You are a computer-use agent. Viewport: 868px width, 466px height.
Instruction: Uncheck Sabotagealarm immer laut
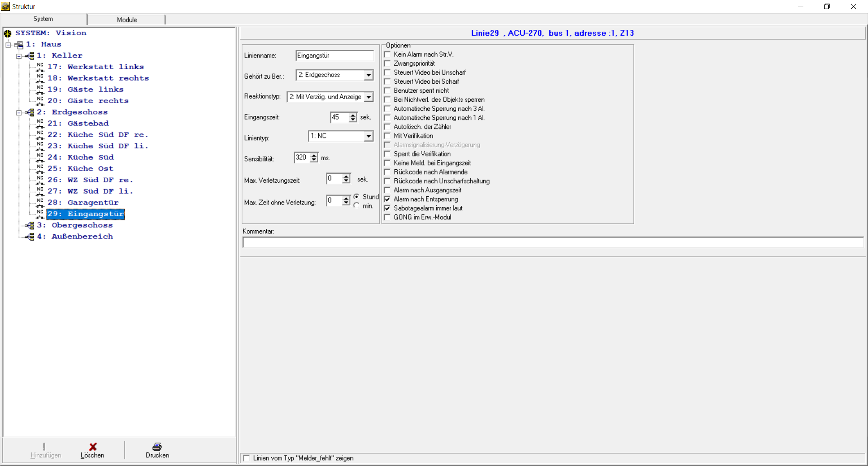coord(387,209)
